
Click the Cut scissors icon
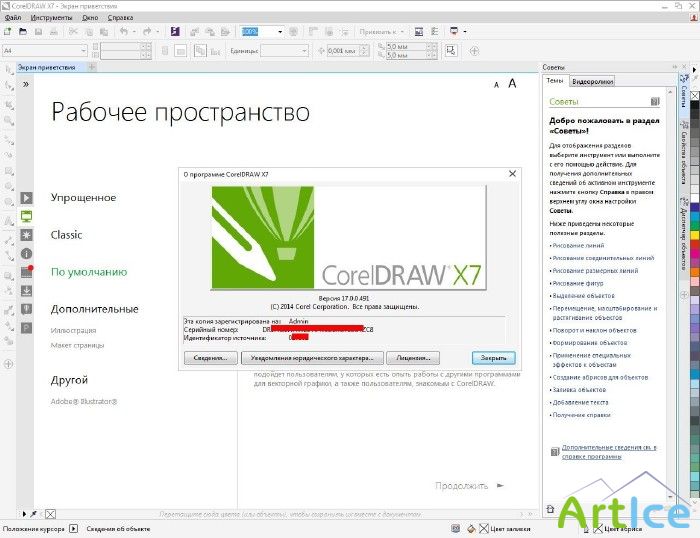[x=73, y=32]
